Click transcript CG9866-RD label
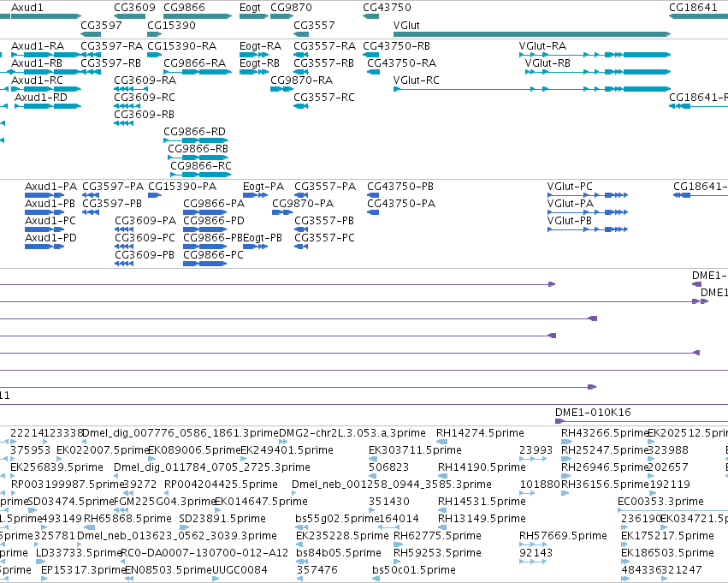Image resolution: width=728 pixels, height=583 pixels. (194, 132)
